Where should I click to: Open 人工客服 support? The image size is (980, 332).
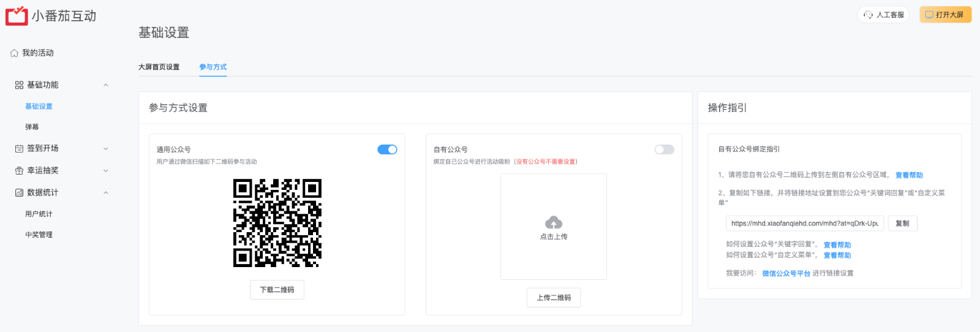(x=883, y=15)
